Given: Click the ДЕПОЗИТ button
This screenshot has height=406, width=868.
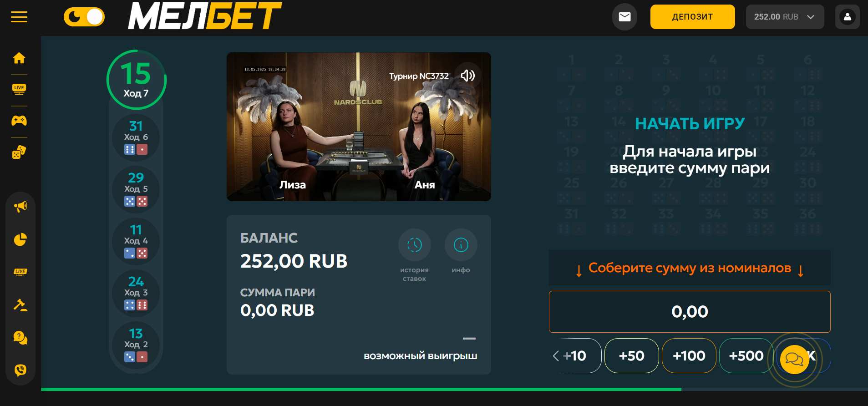Looking at the screenshot, I should pyautogui.click(x=692, y=17).
